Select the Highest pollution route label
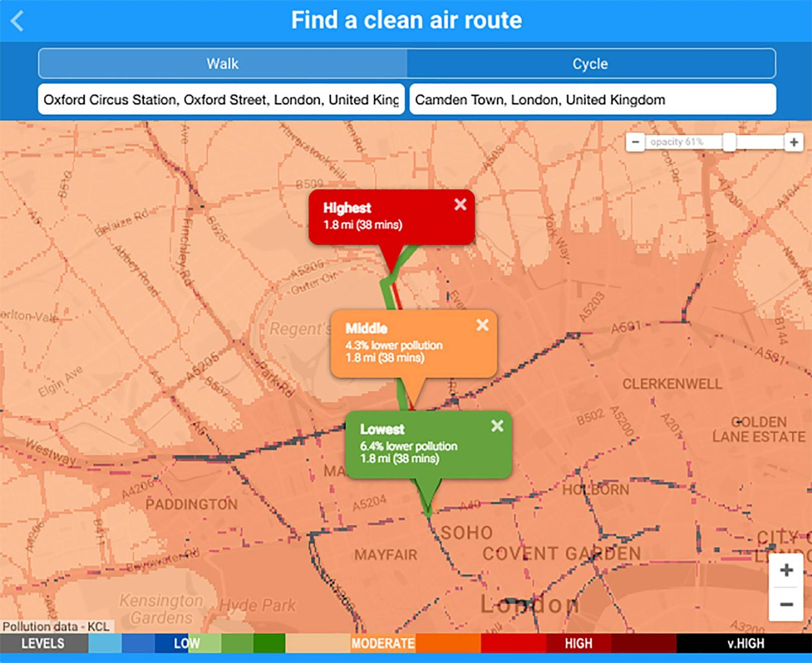The width and height of the screenshot is (812, 663). tap(347, 208)
